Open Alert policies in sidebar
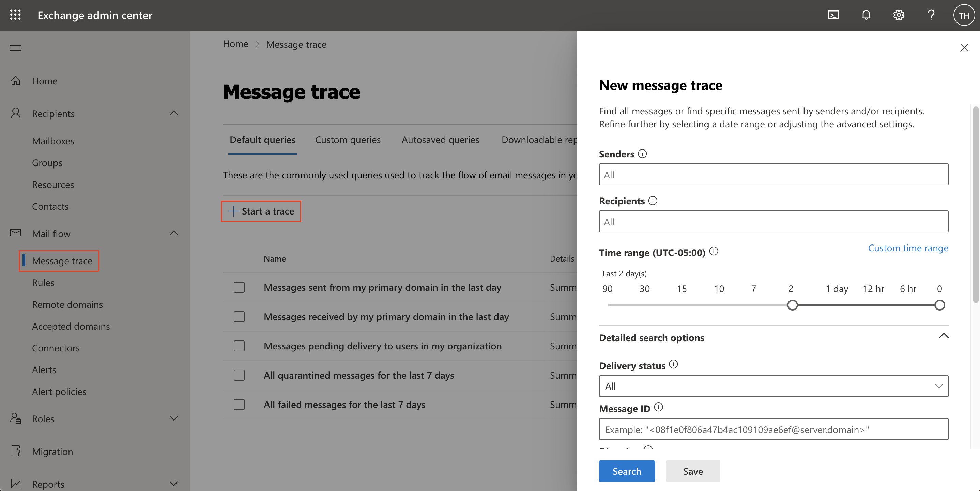The height and width of the screenshot is (491, 980). coord(59,392)
